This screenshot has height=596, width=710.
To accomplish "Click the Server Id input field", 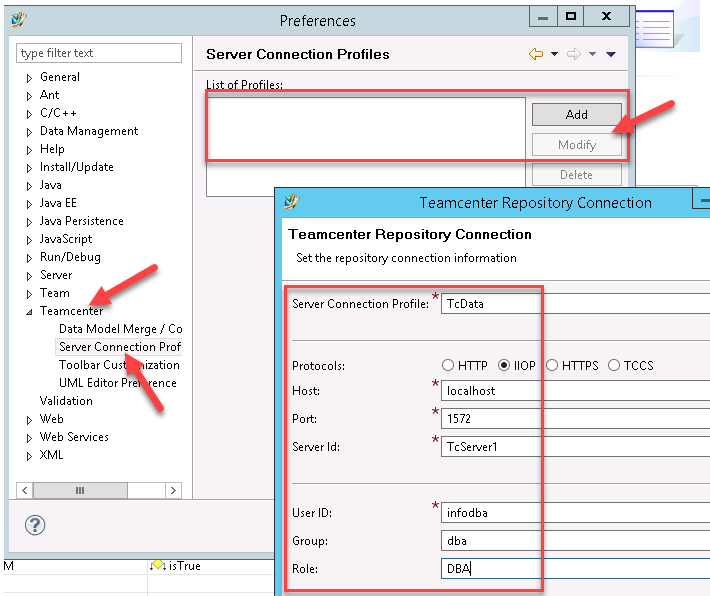I will [576, 447].
